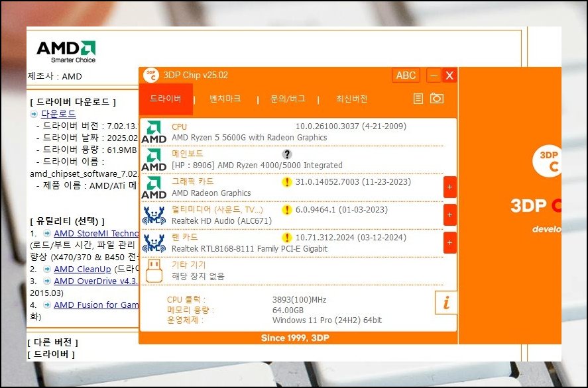Click 해당 장치 없음 text
Screen dimensions: 588x388
198,276
